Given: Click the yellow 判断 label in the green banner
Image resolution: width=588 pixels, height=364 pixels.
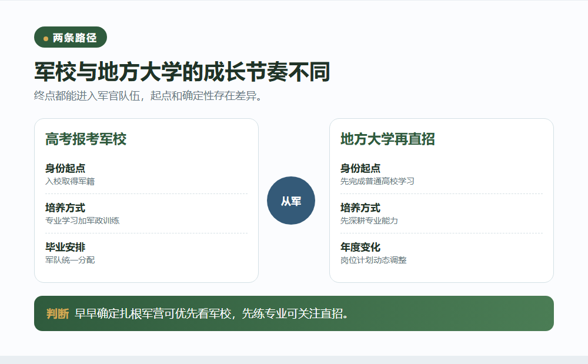Looking at the screenshot, I should click(58, 313).
